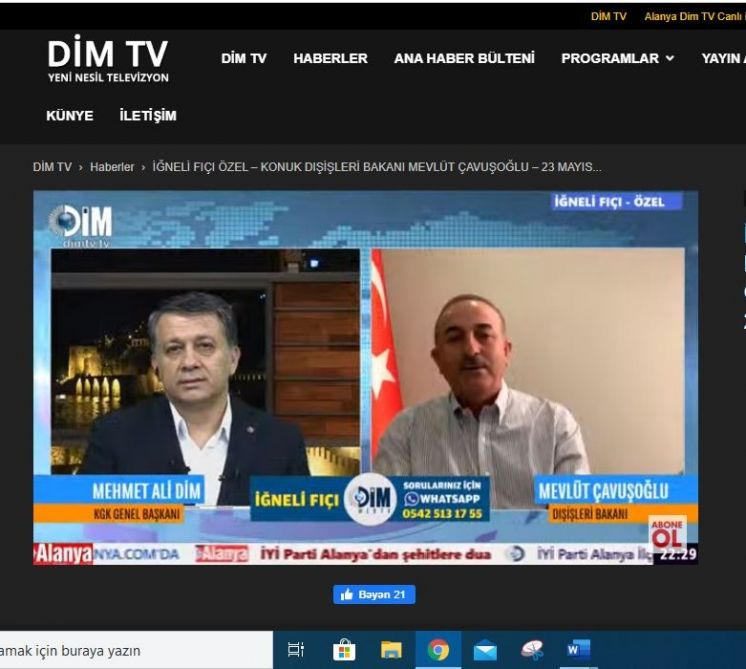746x669 pixels.
Task: Click the Çavuşoğlu interview video thumbnail
Action: click(366, 378)
